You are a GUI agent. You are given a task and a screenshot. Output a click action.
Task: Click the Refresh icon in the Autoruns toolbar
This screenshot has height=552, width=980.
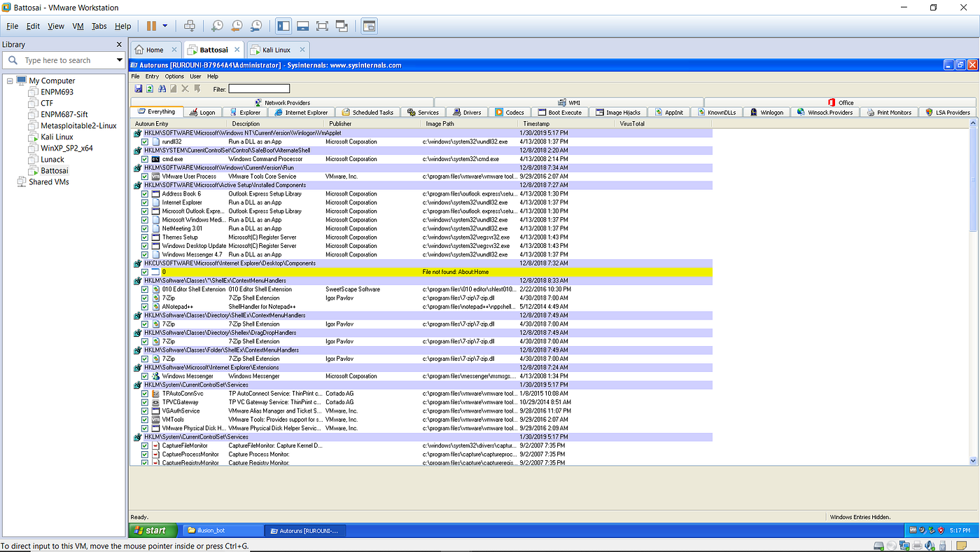pyautogui.click(x=150, y=88)
